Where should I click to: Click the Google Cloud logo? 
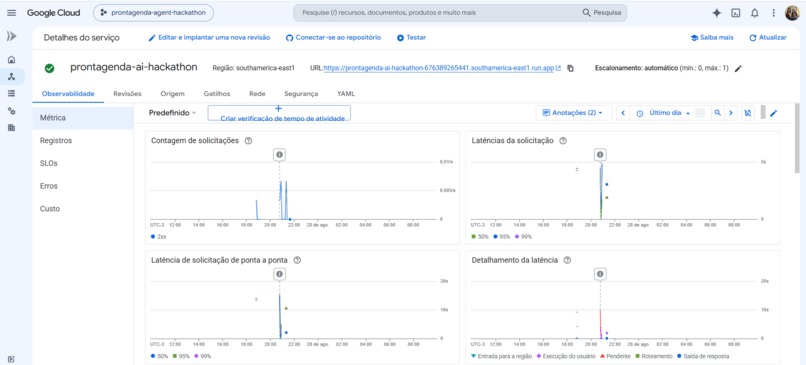[53, 13]
